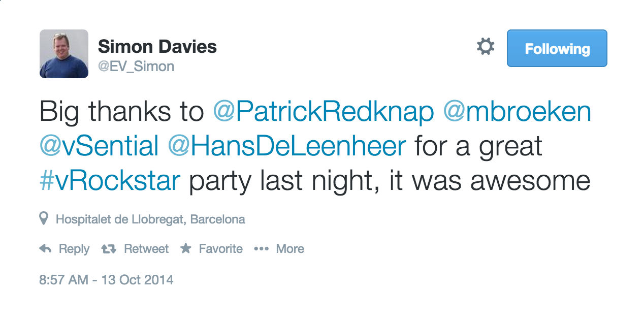This screenshot has width=644, height=323.
Task: Expand the More options ellipsis
Action: tap(261, 249)
